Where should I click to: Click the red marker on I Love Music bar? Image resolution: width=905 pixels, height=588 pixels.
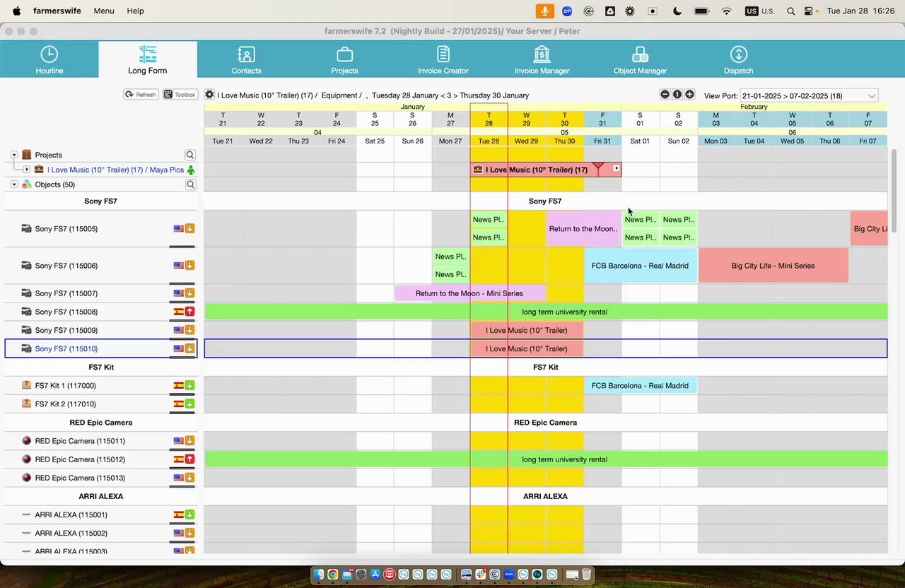[x=598, y=169]
